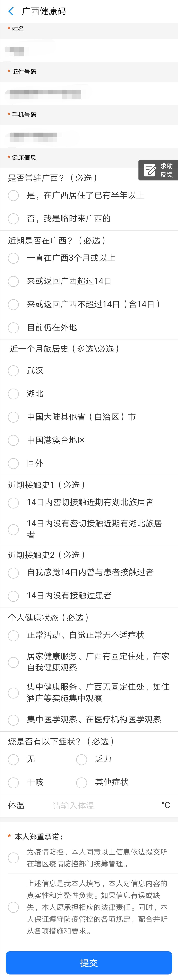The height and width of the screenshot is (980, 178).
Task: Agree to the 为疫情防控 consent statement
Action: [x=13, y=858]
